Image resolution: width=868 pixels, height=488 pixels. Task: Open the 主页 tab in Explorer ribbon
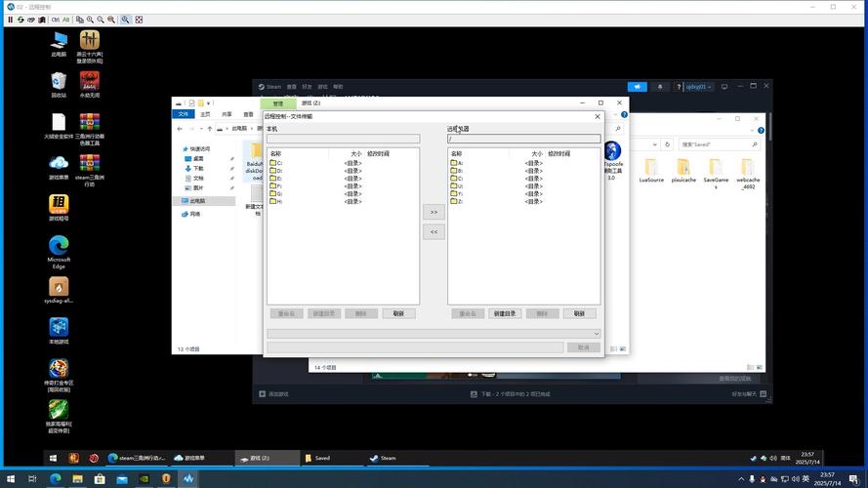click(205, 114)
